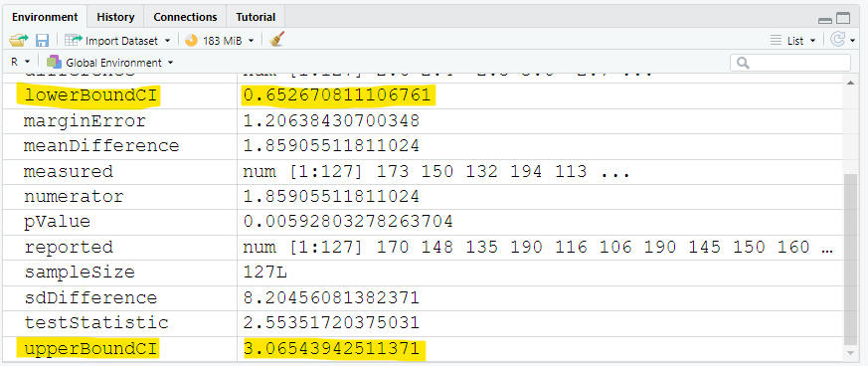Switch to the Connections tab

click(x=186, y=17)
